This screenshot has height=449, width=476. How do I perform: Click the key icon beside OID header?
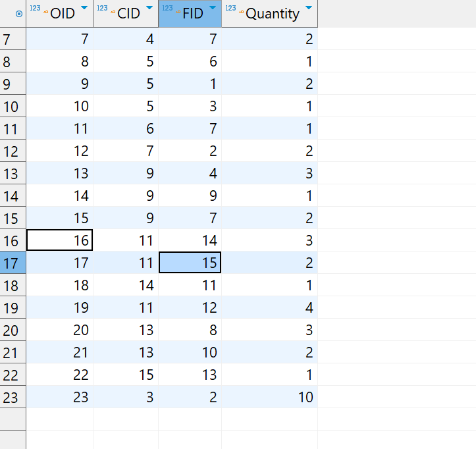pyautogui.click(x=46, y=13)
